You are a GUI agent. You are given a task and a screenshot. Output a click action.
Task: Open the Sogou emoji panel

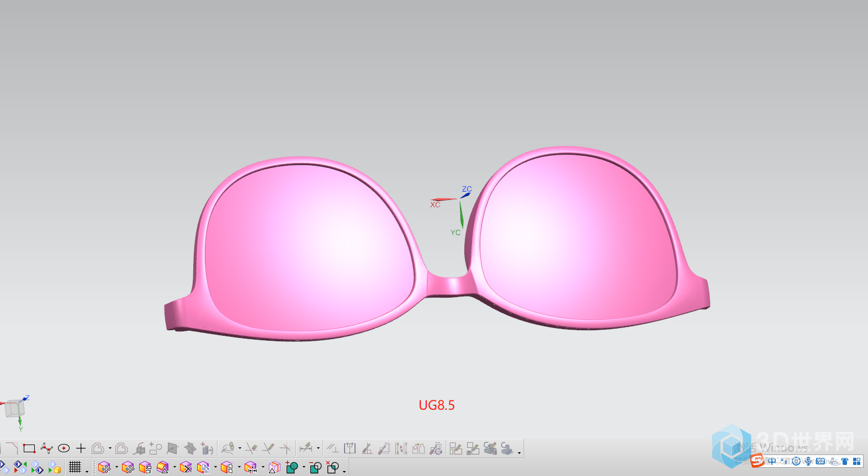coord(796,461)
